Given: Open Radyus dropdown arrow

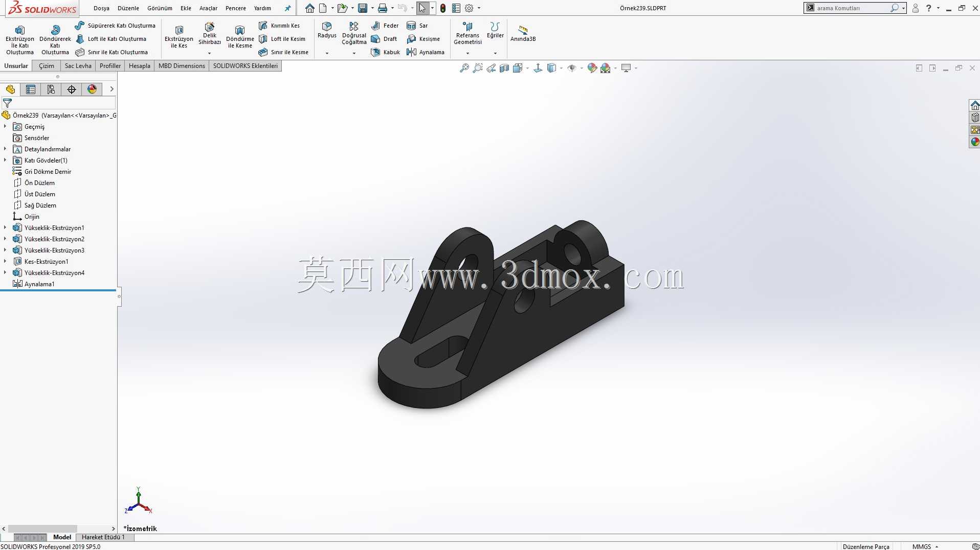Looking at the screenshot, I should [327, 53].
